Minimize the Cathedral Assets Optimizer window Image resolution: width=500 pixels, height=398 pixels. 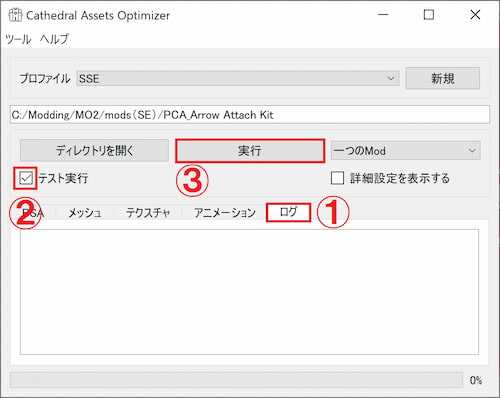point(383,15)
